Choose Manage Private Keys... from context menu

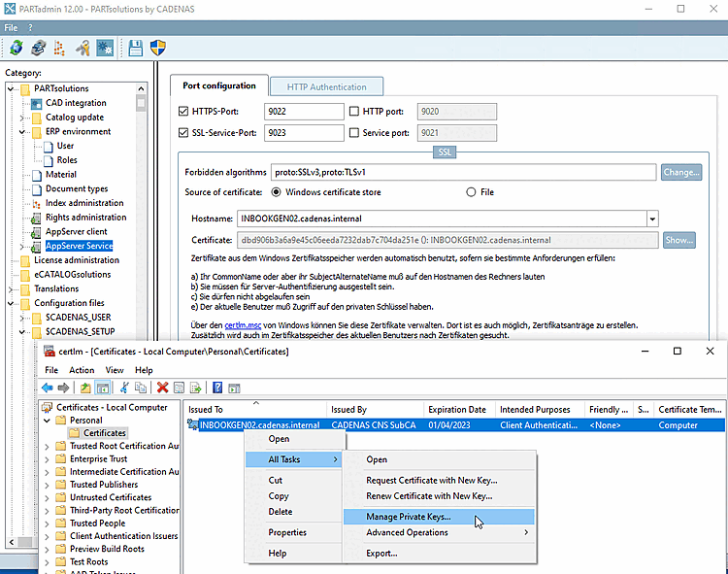tap(408, 517)
